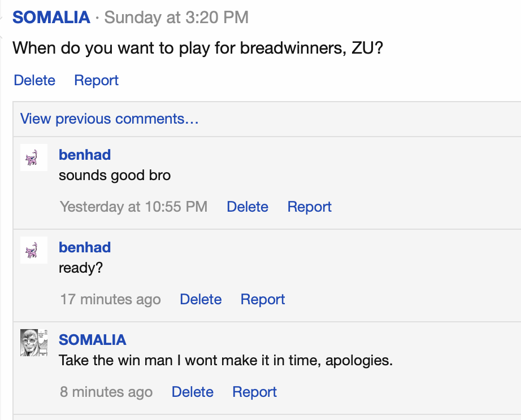Delete the 'ready?' comment
This screenshot has width=521, height=420.
click(x=200, y=299)
